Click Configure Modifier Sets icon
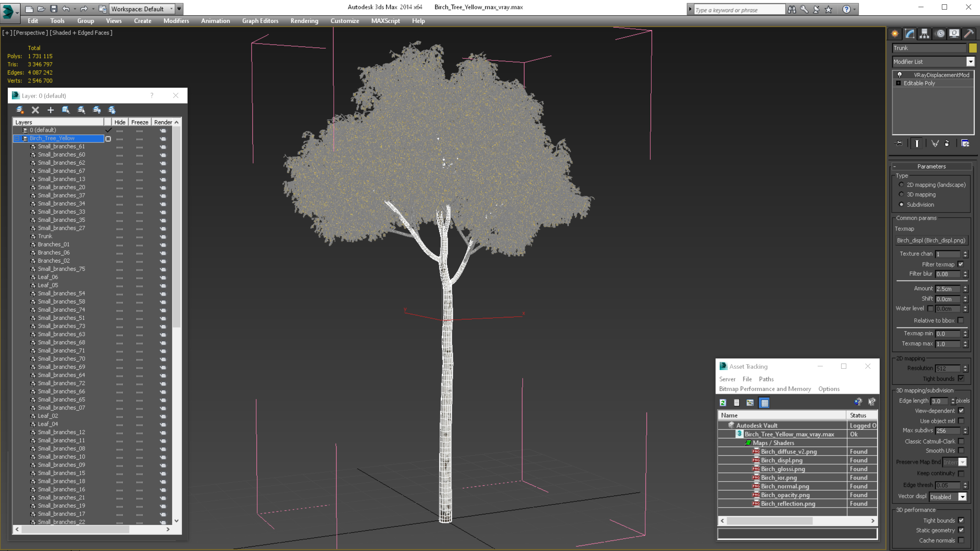980x551 pixels. click(965, 143)
